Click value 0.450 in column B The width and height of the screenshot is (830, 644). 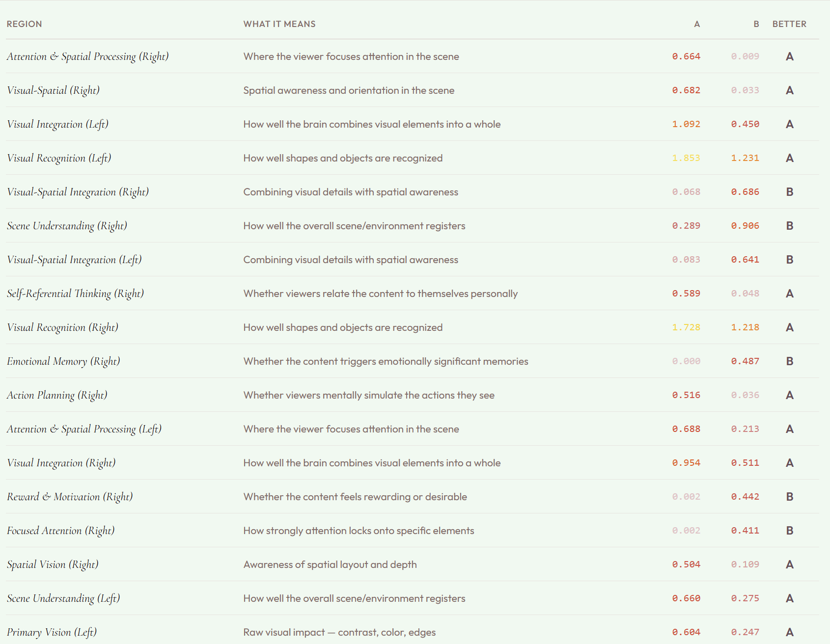point(745,124)
